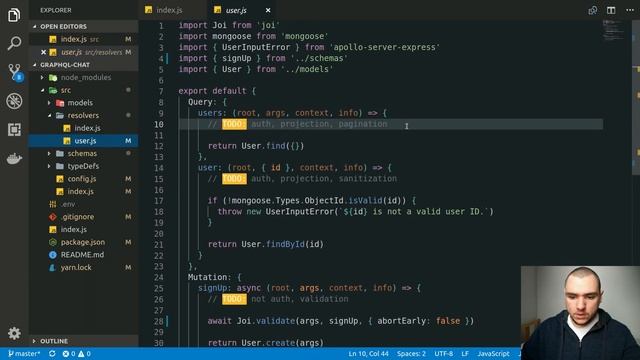640x360 pixels.
Task: Click the Synchronize Changes icon in status bar
Action: pyautogui.click(x=52, y=353)
